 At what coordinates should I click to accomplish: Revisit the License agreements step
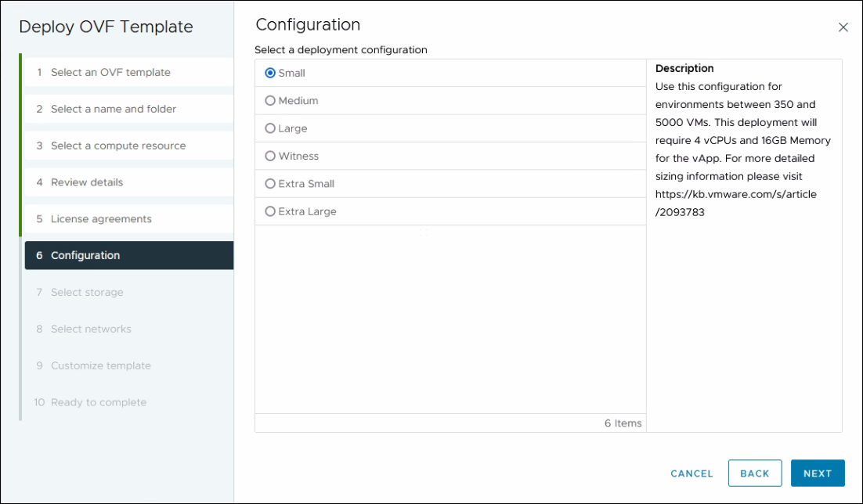100,218
